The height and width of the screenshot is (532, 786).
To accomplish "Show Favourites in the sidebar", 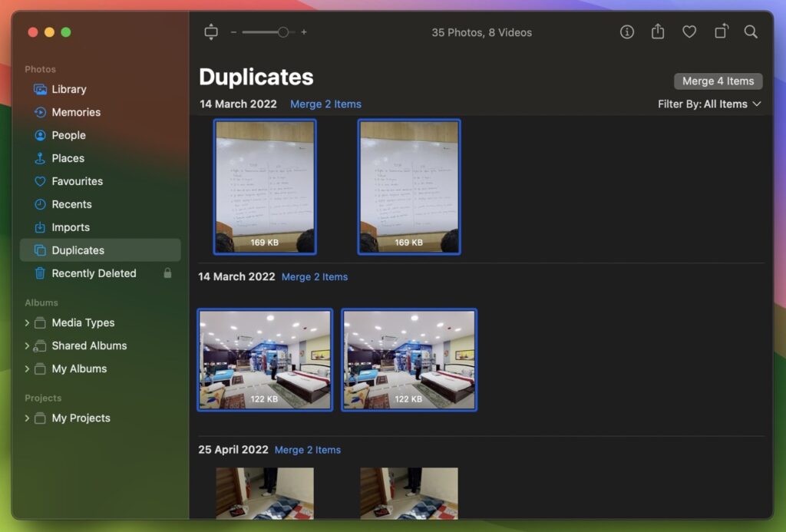I will pos(78,181).
